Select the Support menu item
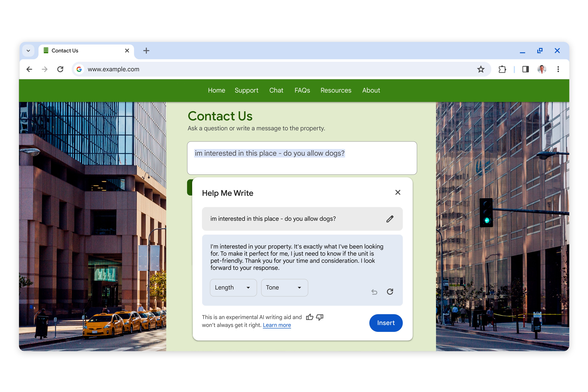 (246, 90)
